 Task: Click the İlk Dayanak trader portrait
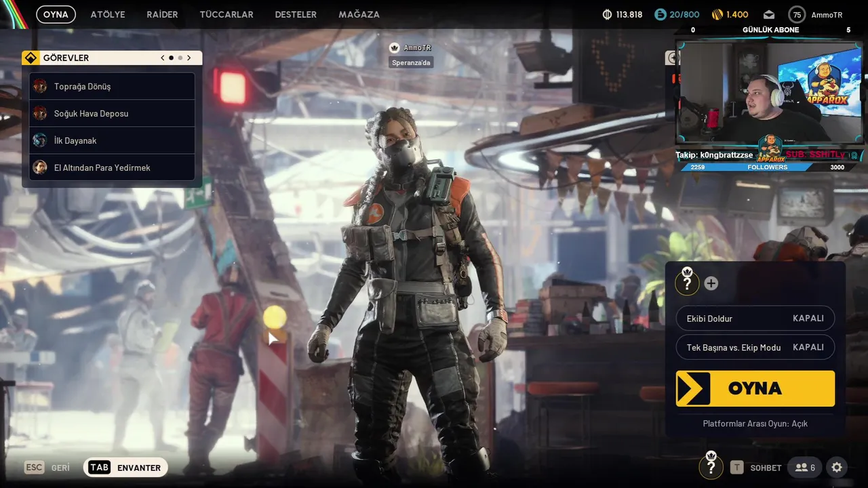click(40, 140)
